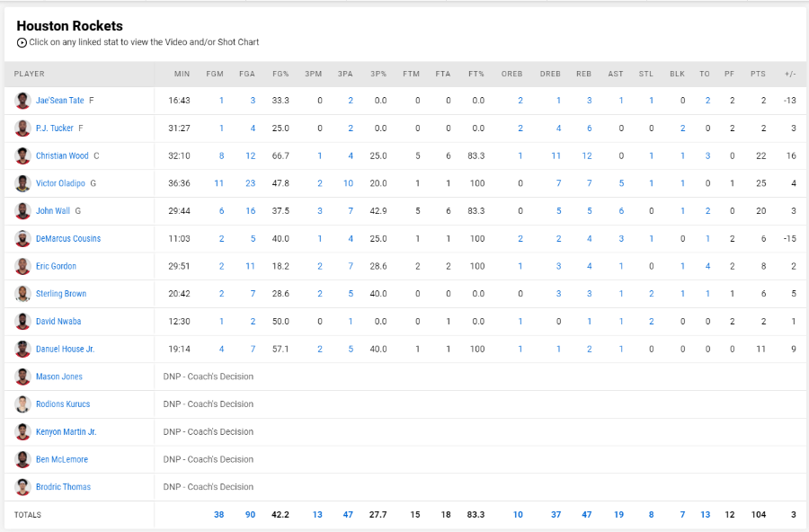View team total 10 offensive rebounds

coord(518,514)
